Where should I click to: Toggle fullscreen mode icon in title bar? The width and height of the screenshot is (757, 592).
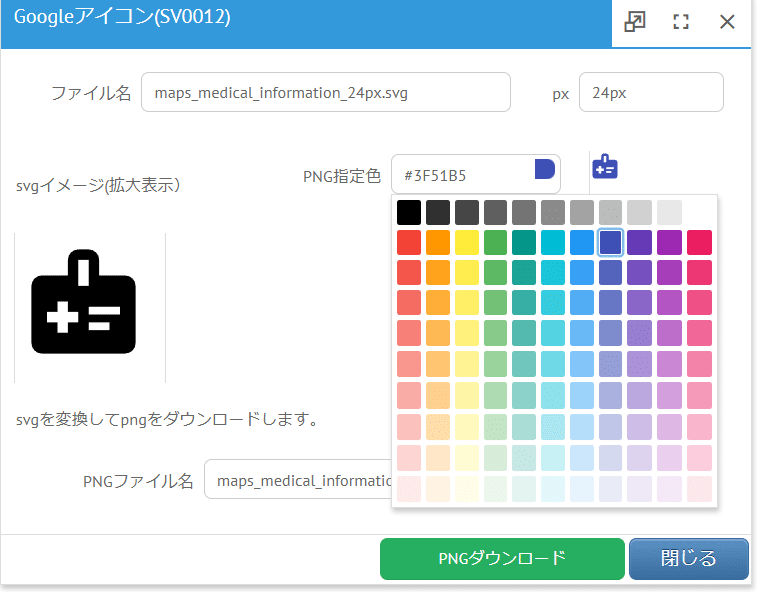click(681, 22)
